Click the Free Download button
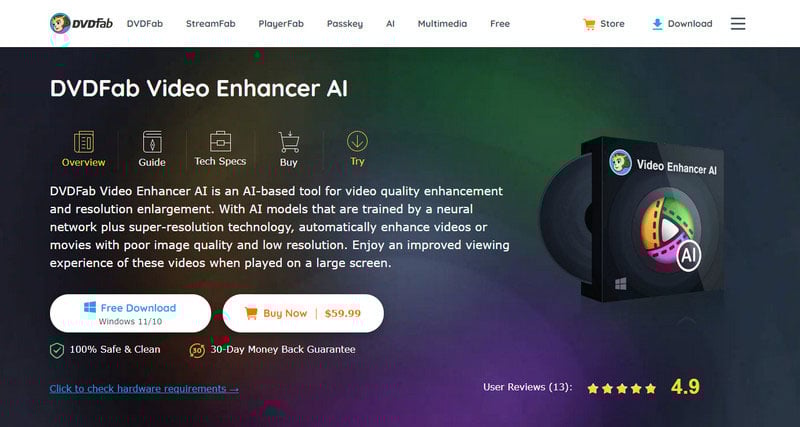 [130, 313]
